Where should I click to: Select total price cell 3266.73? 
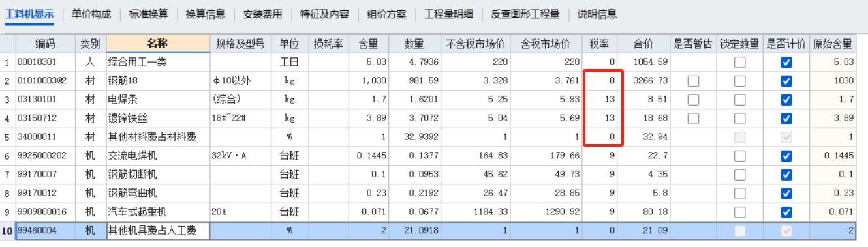point(644,81)
